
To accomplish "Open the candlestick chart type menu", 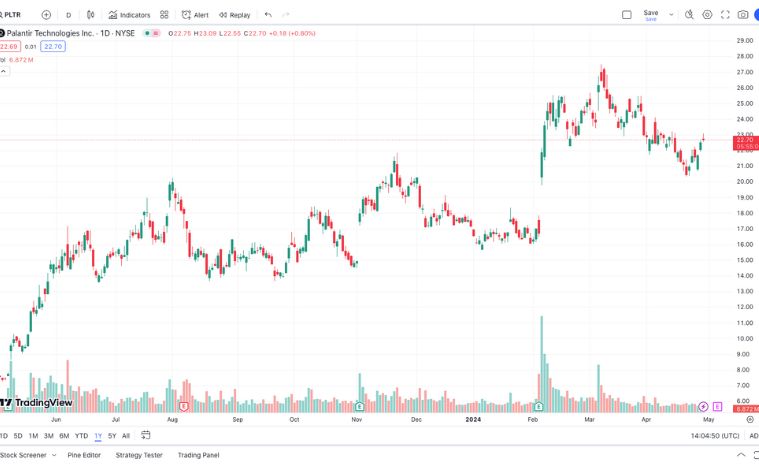I will [x=91, y=15].
